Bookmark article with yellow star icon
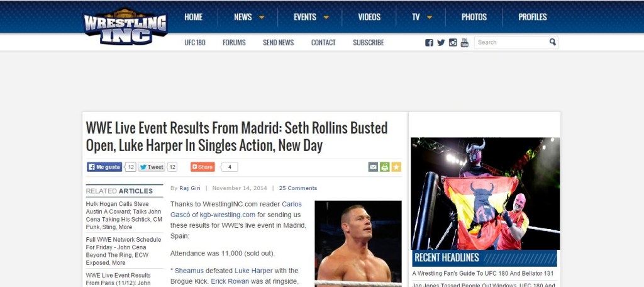This screenshot has width=644, height=287. (x=396, y=167)
